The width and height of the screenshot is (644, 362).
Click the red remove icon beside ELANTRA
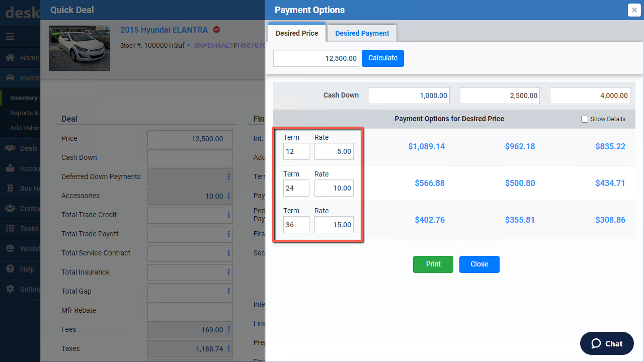[216, 30]
